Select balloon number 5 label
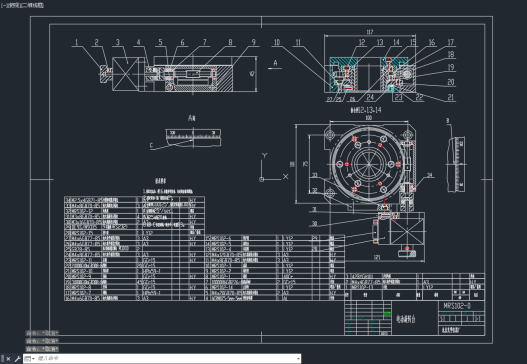The width and height of the screenshot is (527, 364). coord(160,42)
